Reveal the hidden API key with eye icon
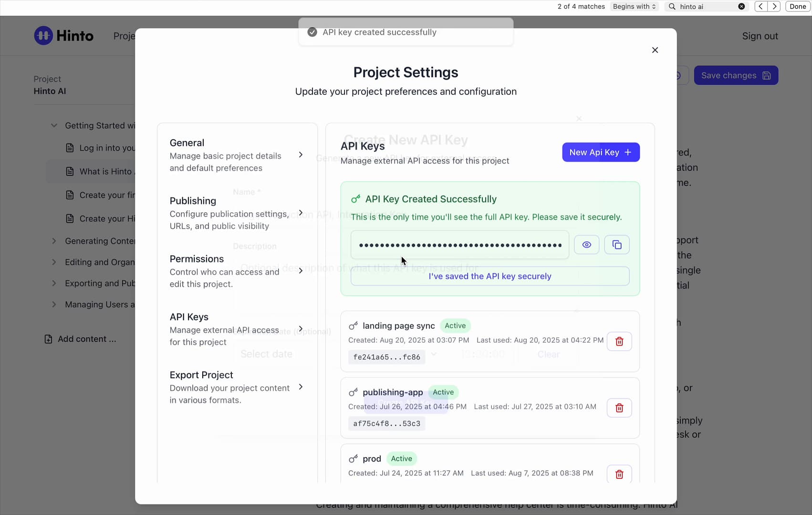This screenshot has width=812, height=515. 586,245
